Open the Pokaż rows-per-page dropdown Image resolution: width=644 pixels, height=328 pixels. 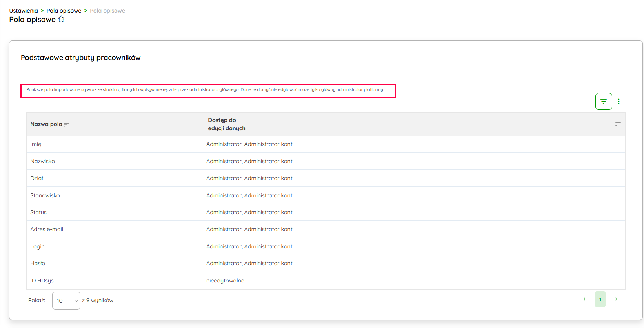click(66, 301)
